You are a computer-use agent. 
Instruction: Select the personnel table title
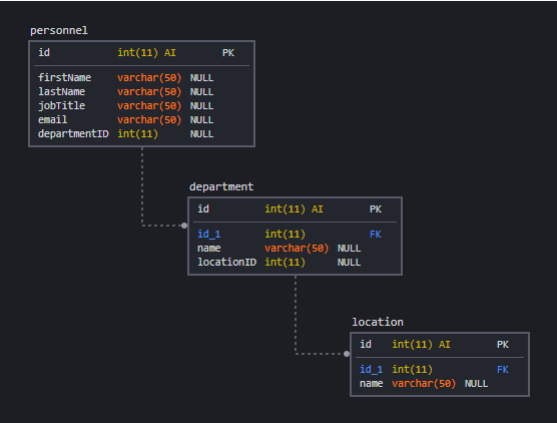pyautogui.click(x=59, y=31)
